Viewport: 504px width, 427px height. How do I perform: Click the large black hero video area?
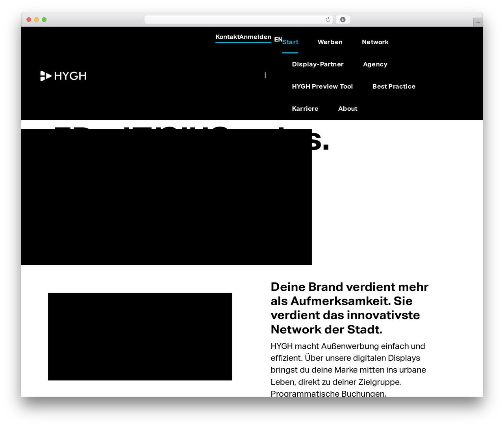(x=167, y=197)
